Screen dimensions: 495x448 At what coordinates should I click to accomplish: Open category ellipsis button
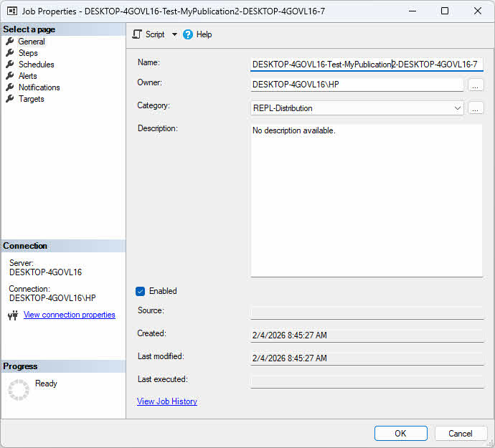[476, 108]
